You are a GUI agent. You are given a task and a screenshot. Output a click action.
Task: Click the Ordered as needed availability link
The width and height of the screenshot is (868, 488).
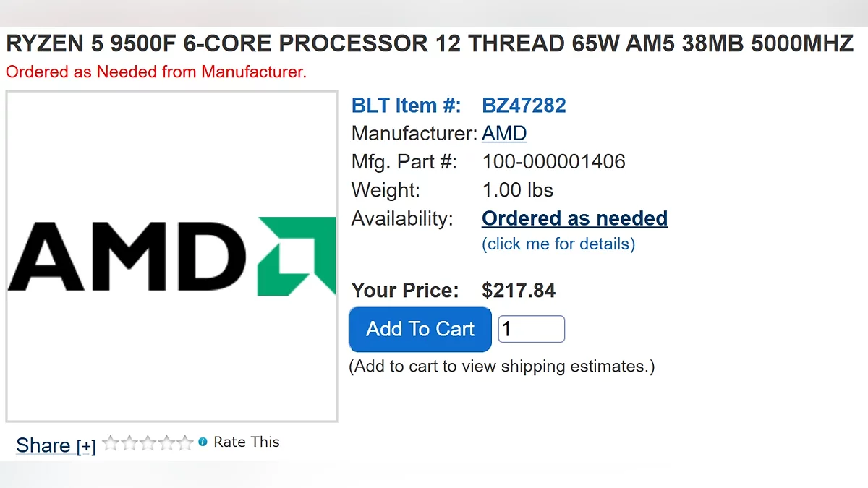[574, 218]
